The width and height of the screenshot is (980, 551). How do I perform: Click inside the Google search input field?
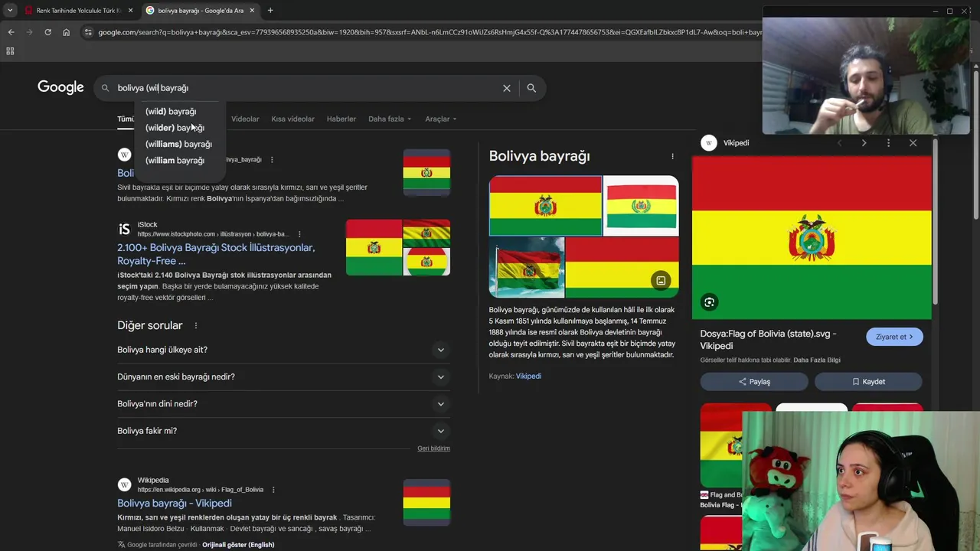pos(306,88)
